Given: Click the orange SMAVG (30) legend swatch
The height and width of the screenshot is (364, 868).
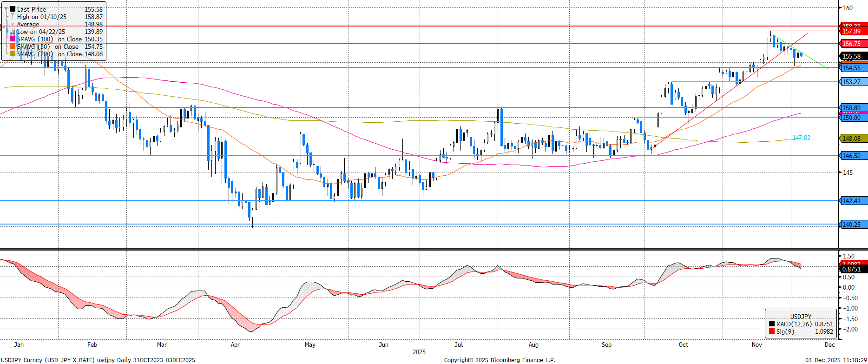Looking at the screenshot, I should point(13,46).
